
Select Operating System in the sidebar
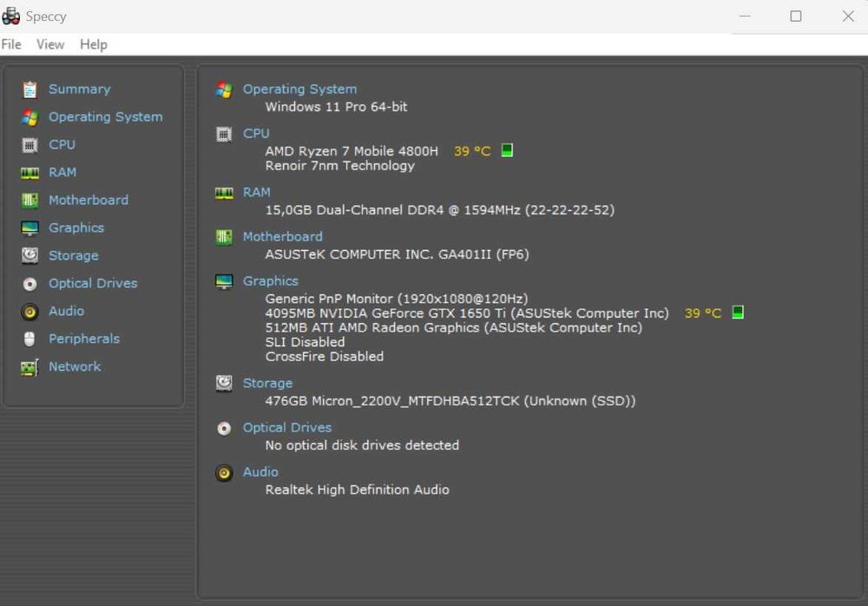pyautogui.click(x=106, y=117)
